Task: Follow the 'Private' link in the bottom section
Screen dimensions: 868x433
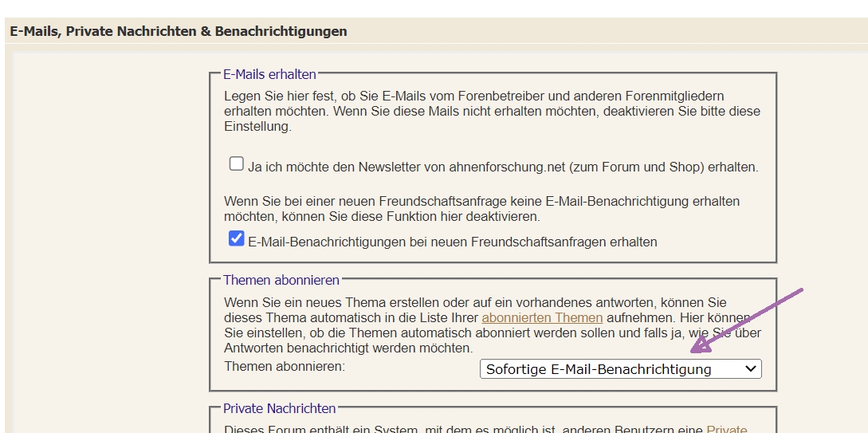Action: [726, 429]
